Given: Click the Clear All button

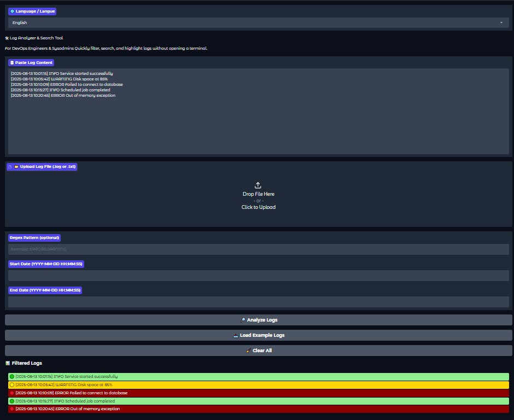Looking at the screenshot, I should click(x=259, y=351).
